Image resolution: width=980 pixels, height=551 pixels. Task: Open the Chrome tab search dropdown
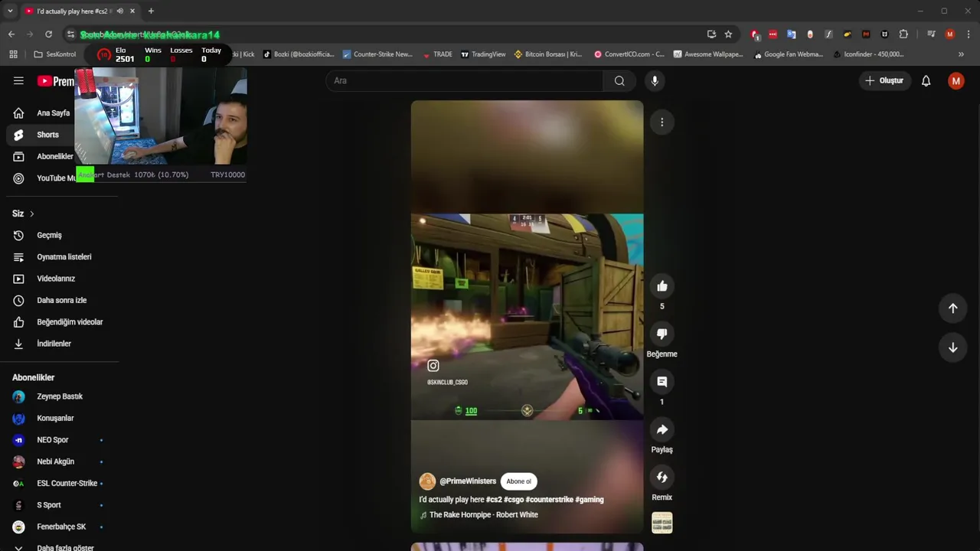click(x=10, y=11)
